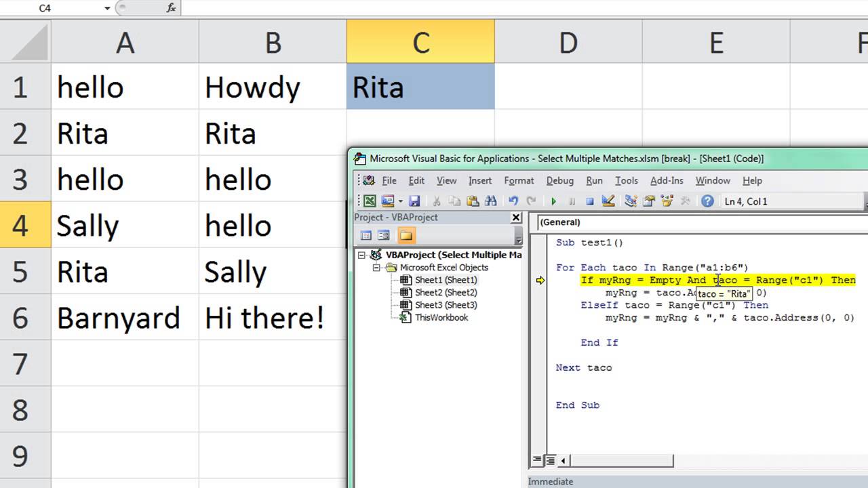This screenshot has width=868, height=488.
Task: Click the Break pause icon
Action: 572,201
